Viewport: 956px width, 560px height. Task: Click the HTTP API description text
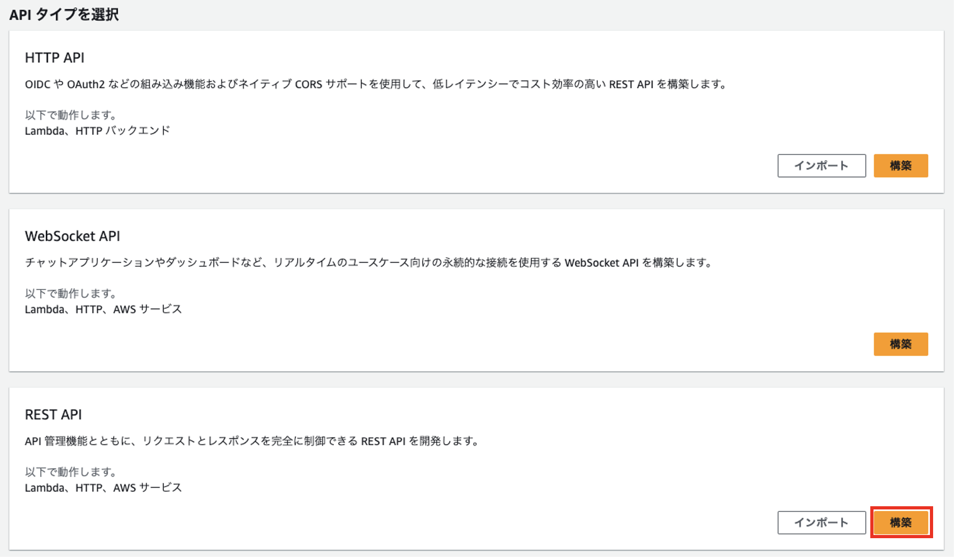pos(376,84)
